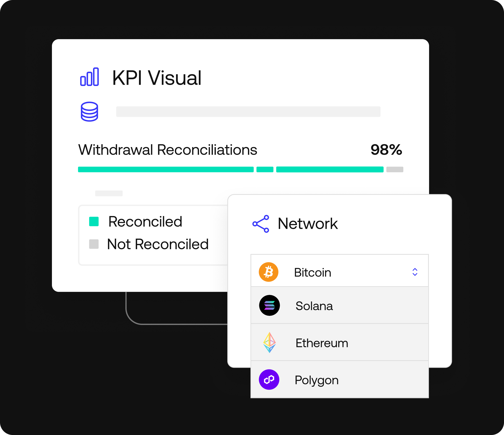Pick Polygon from the network options
The height and width of the screenshot is (435, 504).
point(339,379)
